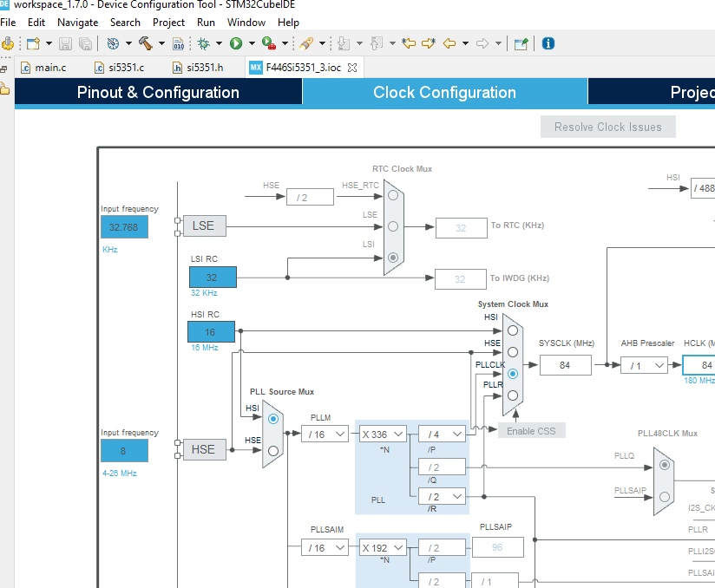Click the Run with toolbox icon

(x=269, y=43)
